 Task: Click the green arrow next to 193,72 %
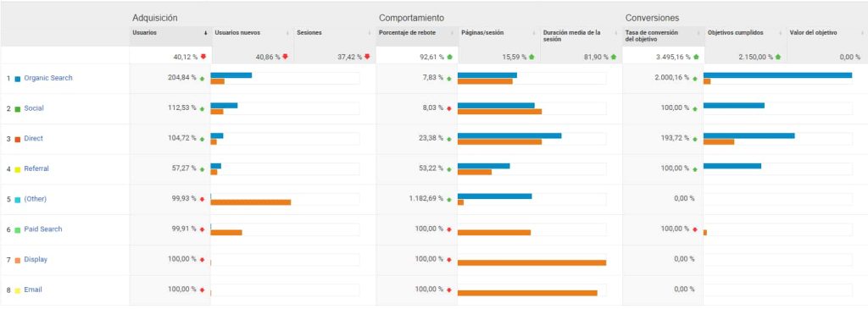pyautogui.click(x=695, y=139)
